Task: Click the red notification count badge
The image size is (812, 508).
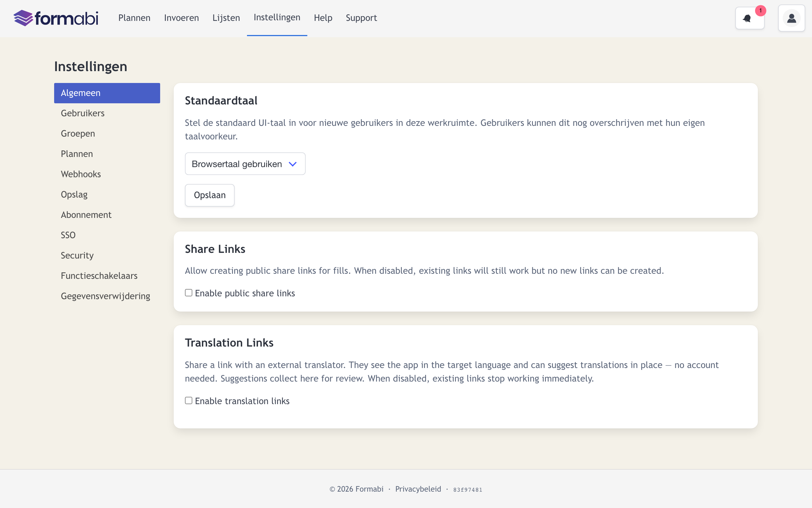Action: 760,11
